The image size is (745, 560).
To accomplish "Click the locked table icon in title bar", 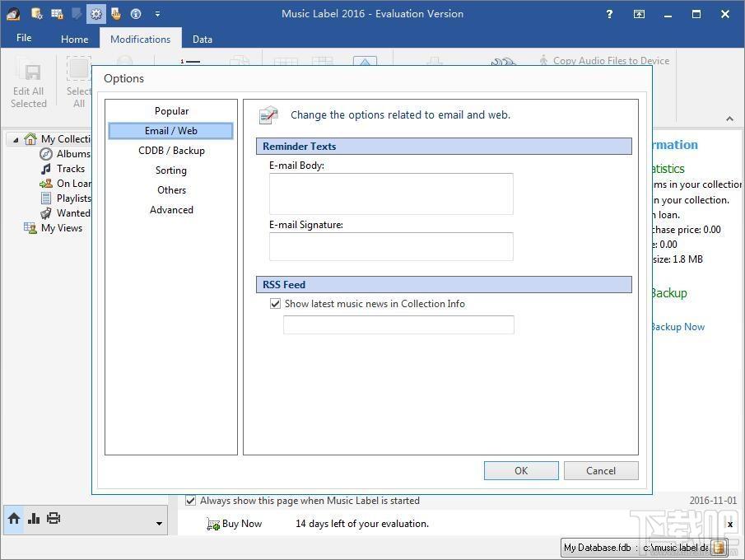I will 58,14.
